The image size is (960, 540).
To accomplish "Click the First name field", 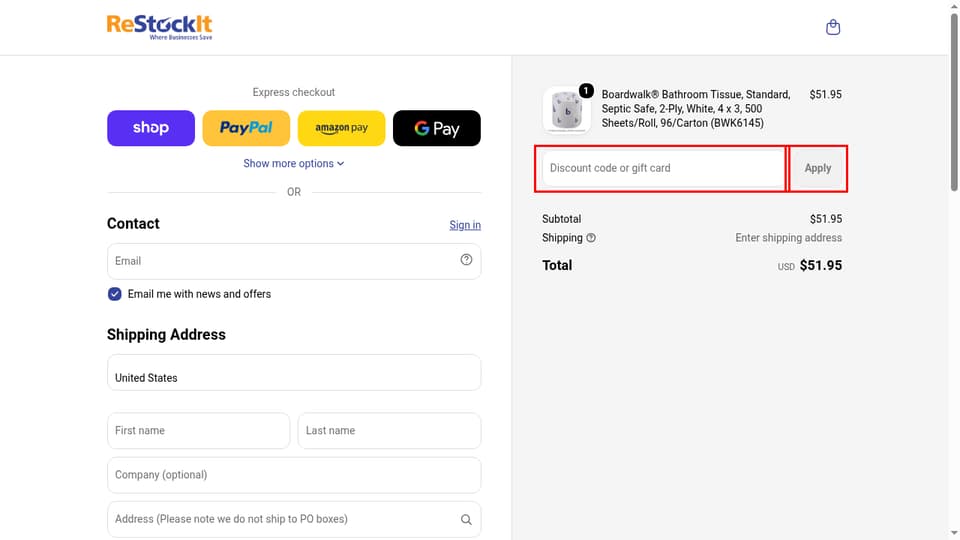I will click(x=198, y=430).
